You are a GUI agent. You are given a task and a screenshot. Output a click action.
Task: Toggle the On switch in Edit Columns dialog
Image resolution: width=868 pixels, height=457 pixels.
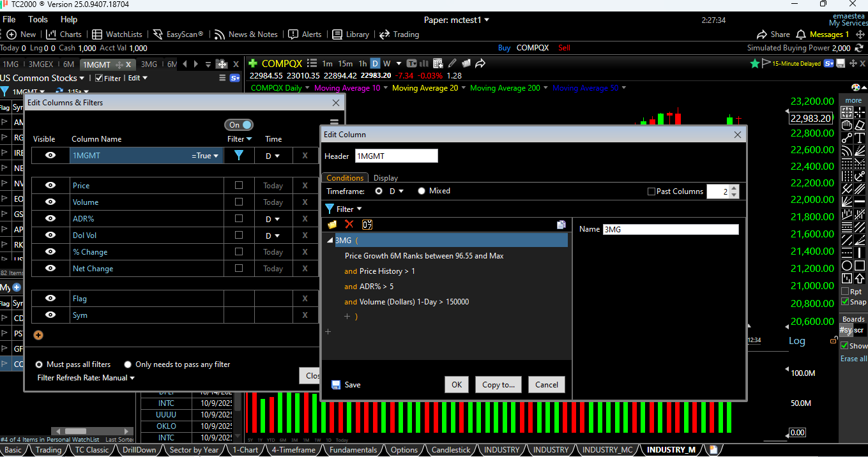click(x=239, y=124)
